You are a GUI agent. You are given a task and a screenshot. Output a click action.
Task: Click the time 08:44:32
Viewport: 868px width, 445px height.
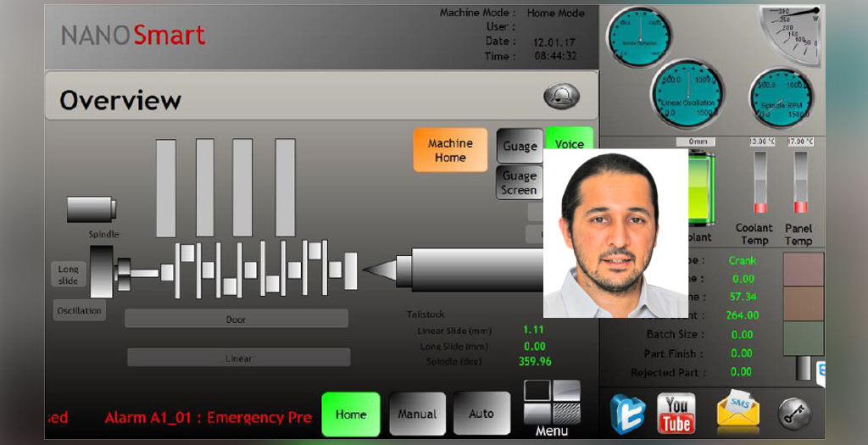click(x=556, y=56)
